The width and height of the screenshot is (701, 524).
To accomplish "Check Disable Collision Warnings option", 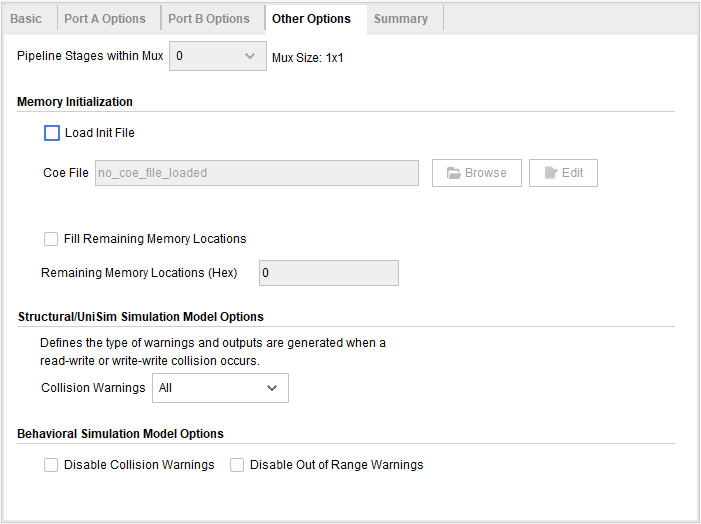I will 51,465.
